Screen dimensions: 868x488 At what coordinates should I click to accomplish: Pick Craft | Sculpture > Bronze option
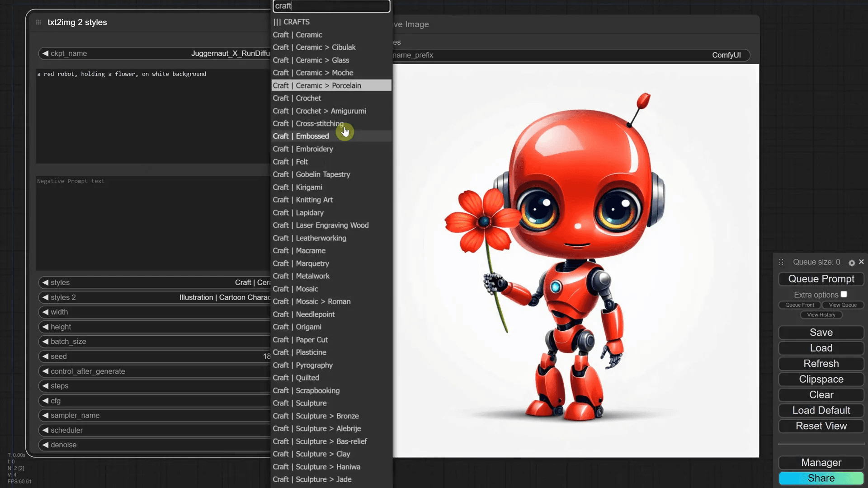pyautogui.click(x=316, y=416)
